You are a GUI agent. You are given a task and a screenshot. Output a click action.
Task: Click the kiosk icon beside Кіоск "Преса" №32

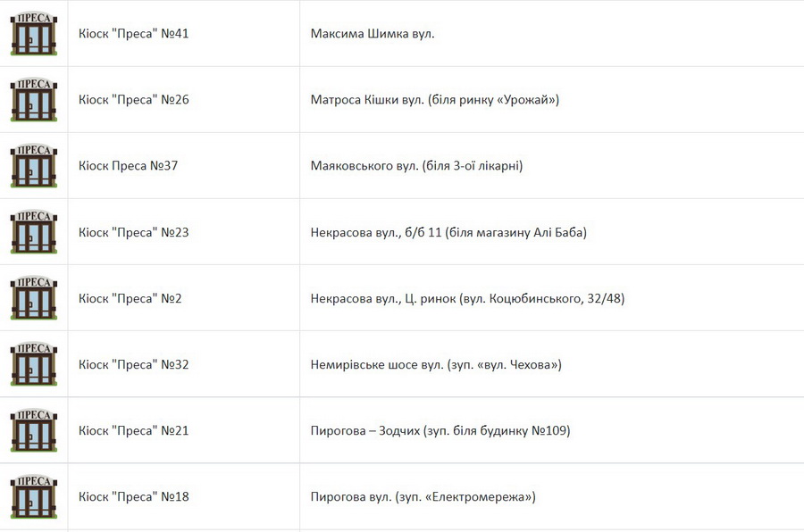coord(34,364)
